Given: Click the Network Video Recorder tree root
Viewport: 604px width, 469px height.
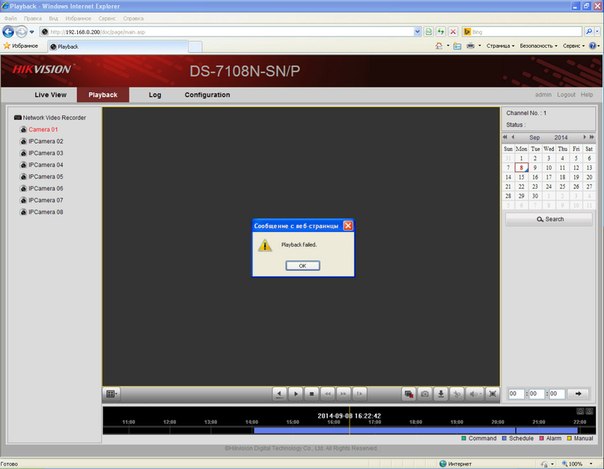Looking at the screenshot, I should [x=50, y=118].
